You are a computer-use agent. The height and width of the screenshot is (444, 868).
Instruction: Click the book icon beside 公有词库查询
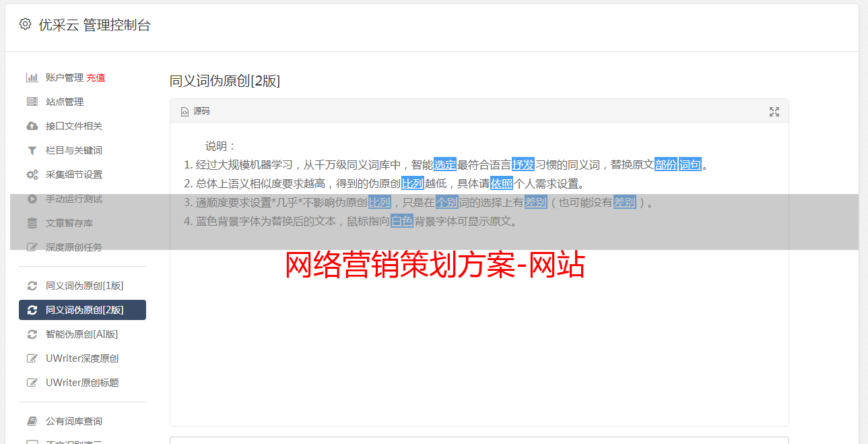tap(32, 421)
